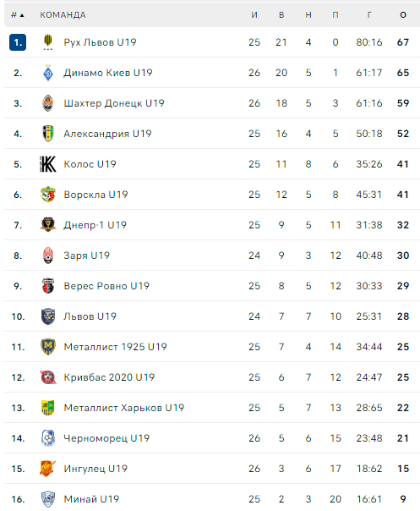The width and height of the screenshot is (420, 511).
Task: Sort by the Г goals column header
Action: point(369,15)
